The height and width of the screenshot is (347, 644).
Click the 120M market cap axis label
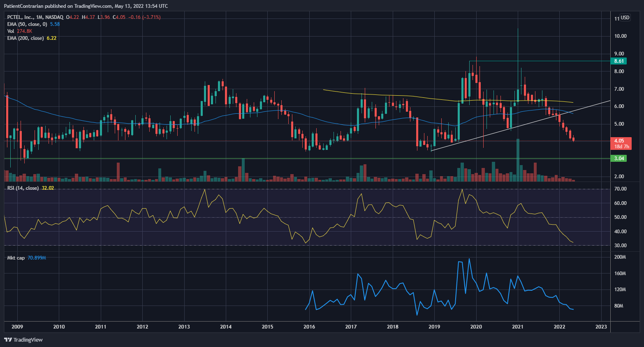pos(620,290)
